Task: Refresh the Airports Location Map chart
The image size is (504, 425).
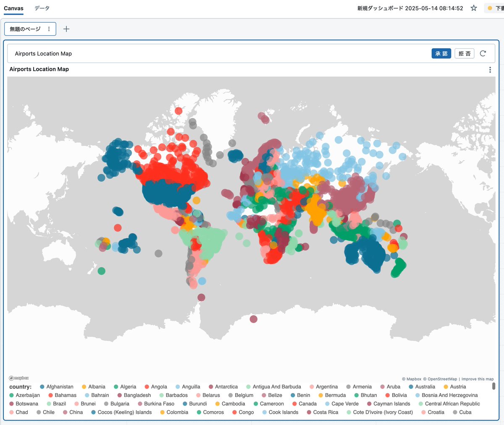Action: (483, 53)
